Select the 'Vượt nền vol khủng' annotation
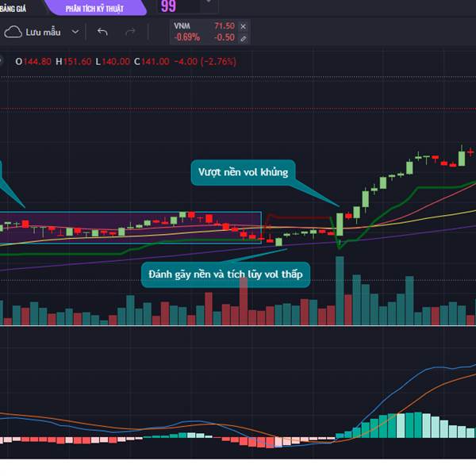The width and height of the screenshot is (476, 476). (244, 172)
